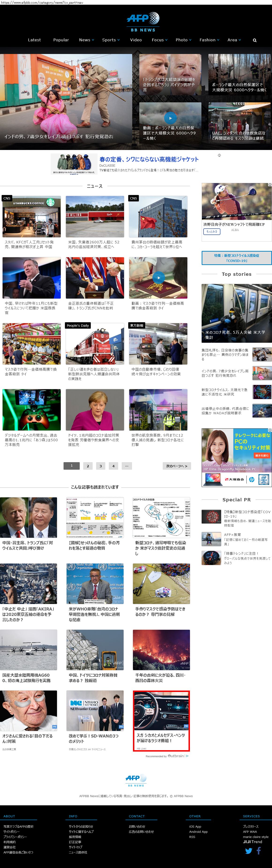272x868 pixels.
Task: Open the AFP×教育 Special PR link
Action: (233, 534)
